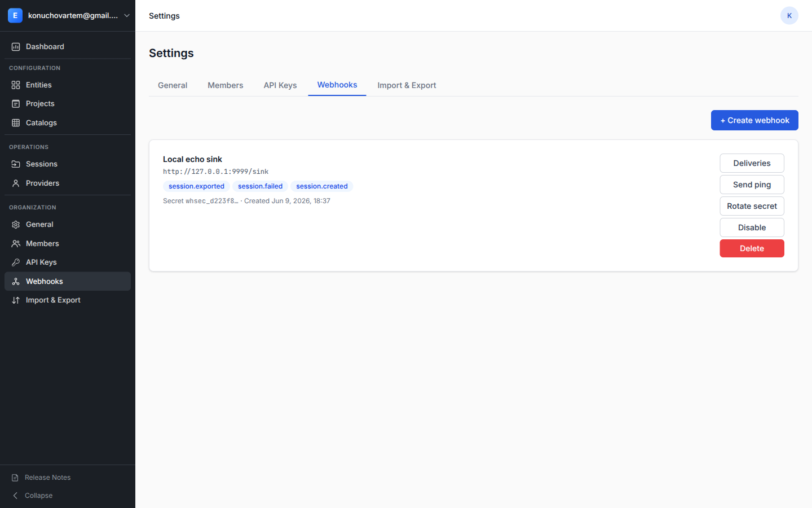Open the Members settings tab

(226, 85)
